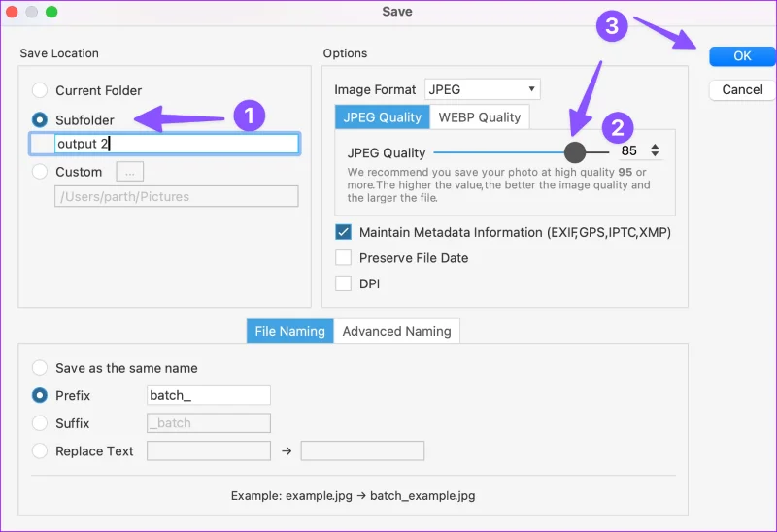Tick the DPI checkbox

(x=343, y=283)
